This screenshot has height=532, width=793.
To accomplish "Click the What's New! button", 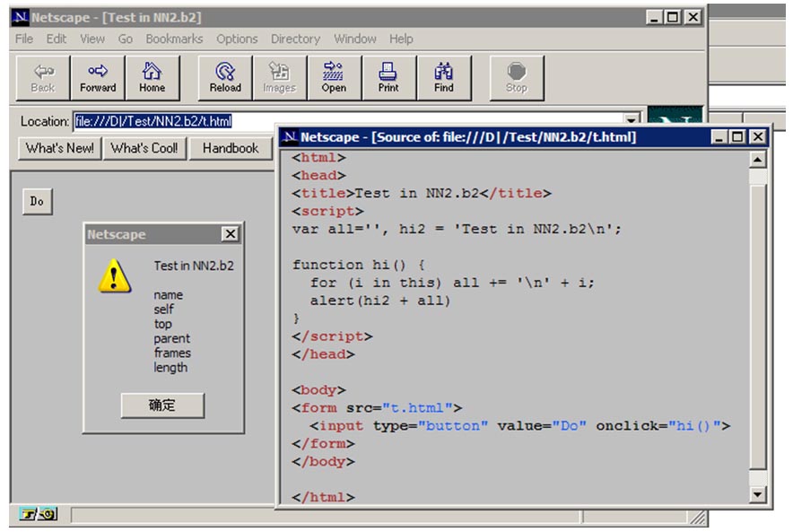I will [x=60, y=148].
